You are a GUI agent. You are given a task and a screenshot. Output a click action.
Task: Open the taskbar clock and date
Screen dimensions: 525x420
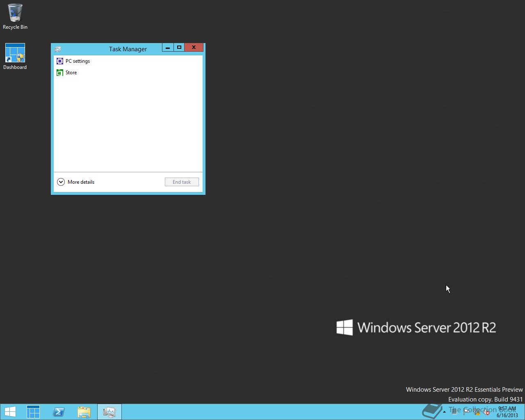[x=507, y=412]
